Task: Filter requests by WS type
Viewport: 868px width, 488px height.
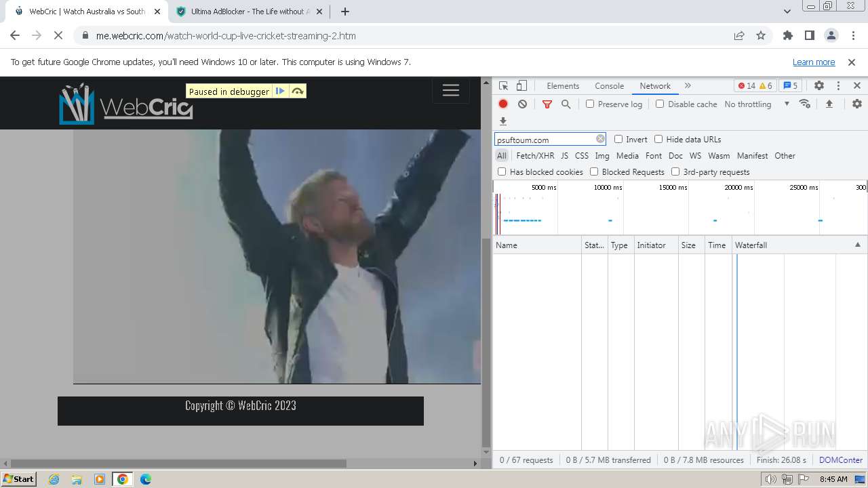Action: tap(695, 155)
